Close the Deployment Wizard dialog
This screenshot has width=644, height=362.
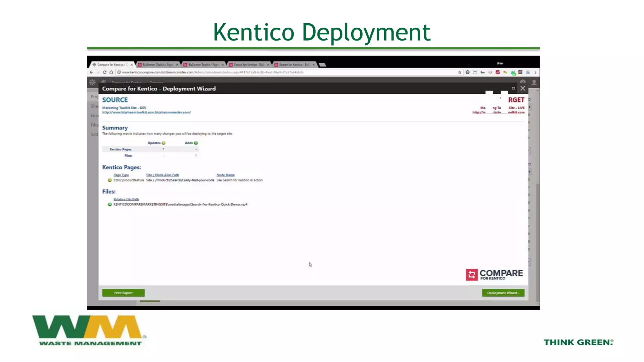tap(523, 88)
